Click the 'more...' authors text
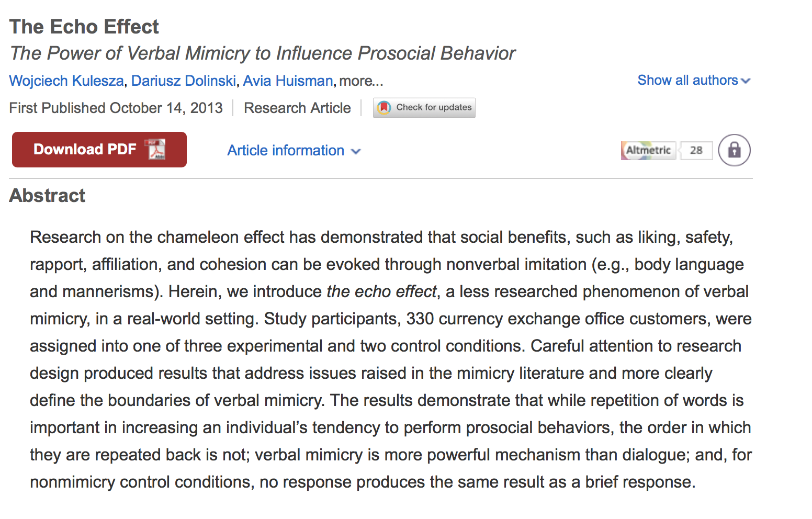 (x=361, y=81)
